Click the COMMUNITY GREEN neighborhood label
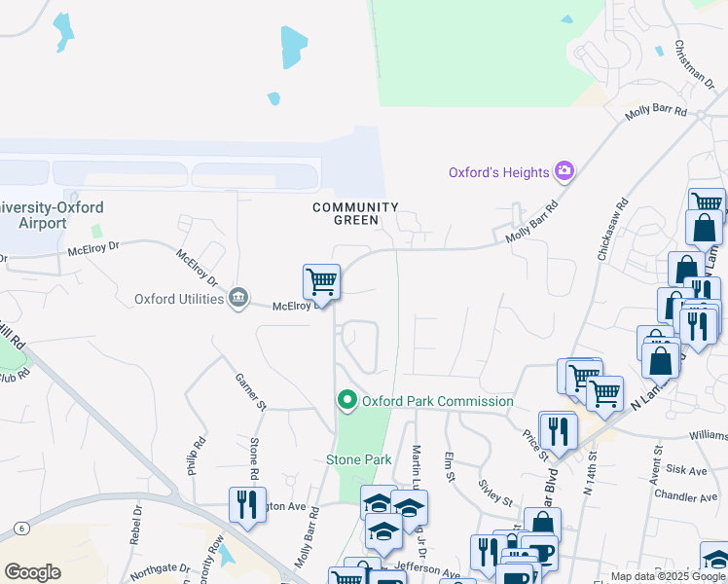The width and height of the screenshot is (728, 584). 355,213
